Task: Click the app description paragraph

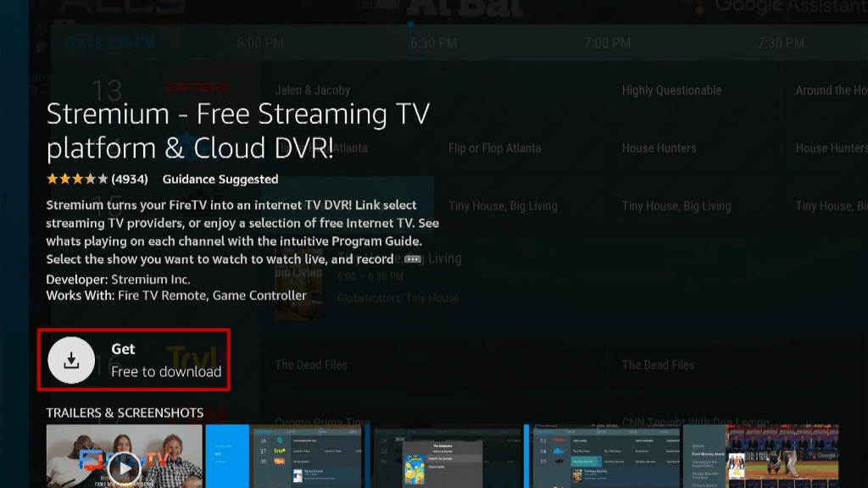Action: [242, 232]
